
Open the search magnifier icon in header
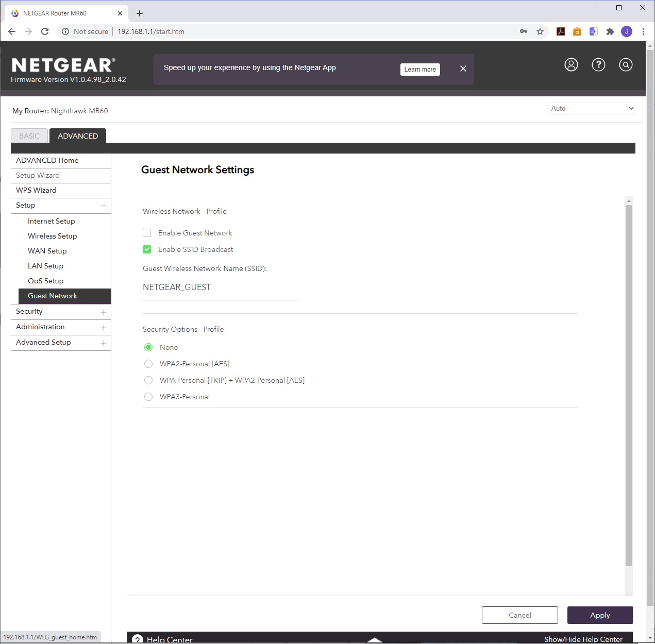pyautogui.click(x=626, y=65)
